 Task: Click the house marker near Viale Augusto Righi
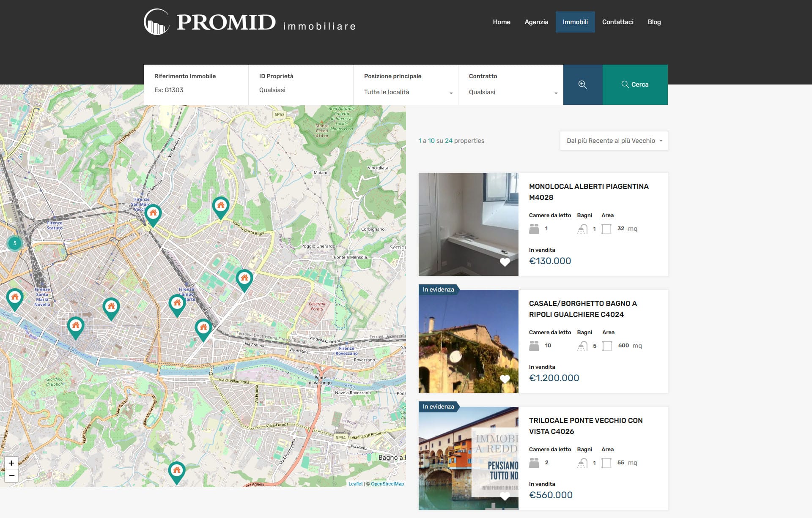coord(220,206)
